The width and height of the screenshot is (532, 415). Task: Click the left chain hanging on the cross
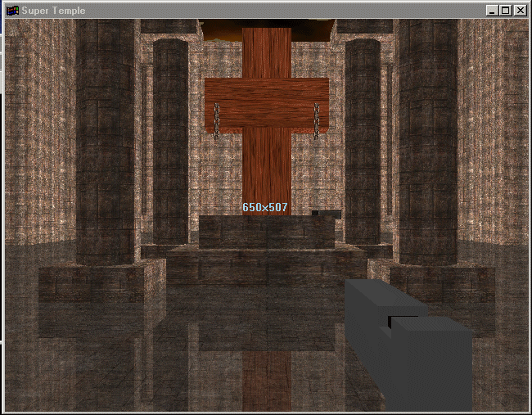coord(217,120)
